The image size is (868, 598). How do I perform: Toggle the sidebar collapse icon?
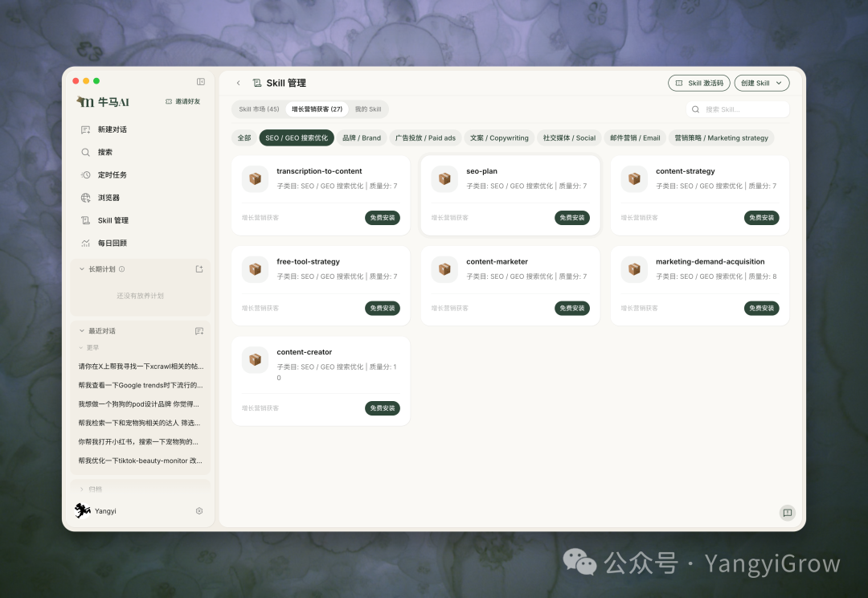(200, 81)
